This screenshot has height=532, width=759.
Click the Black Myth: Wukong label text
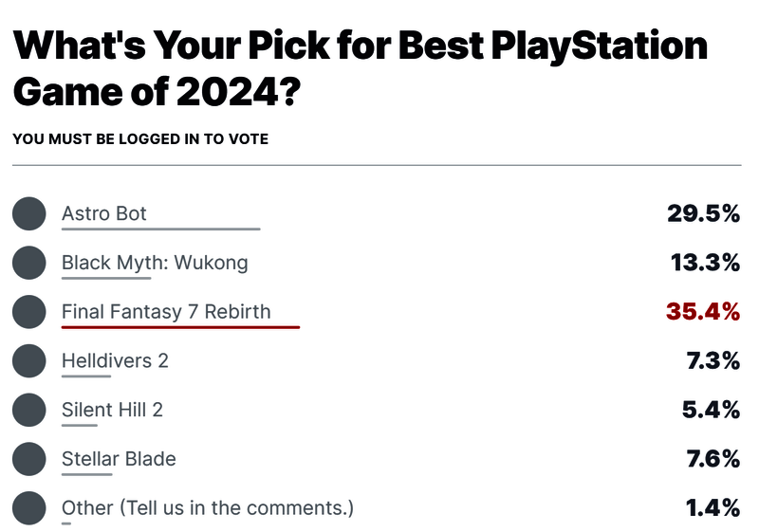[x=155, y=263]
